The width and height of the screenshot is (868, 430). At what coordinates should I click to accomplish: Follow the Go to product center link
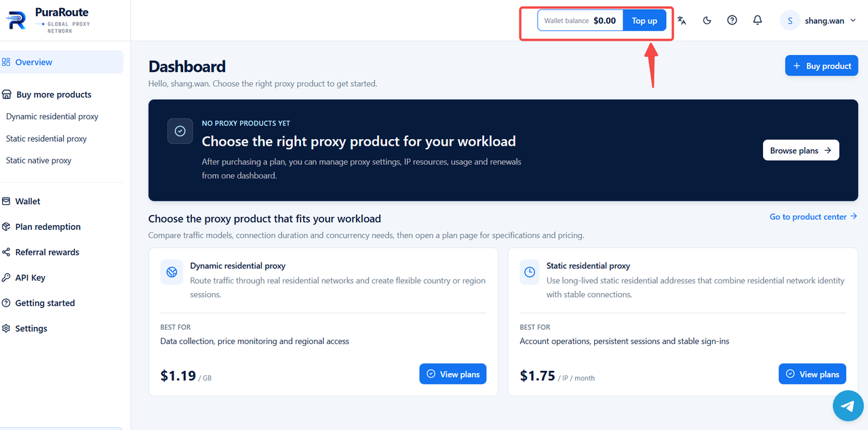pos(813,217)
